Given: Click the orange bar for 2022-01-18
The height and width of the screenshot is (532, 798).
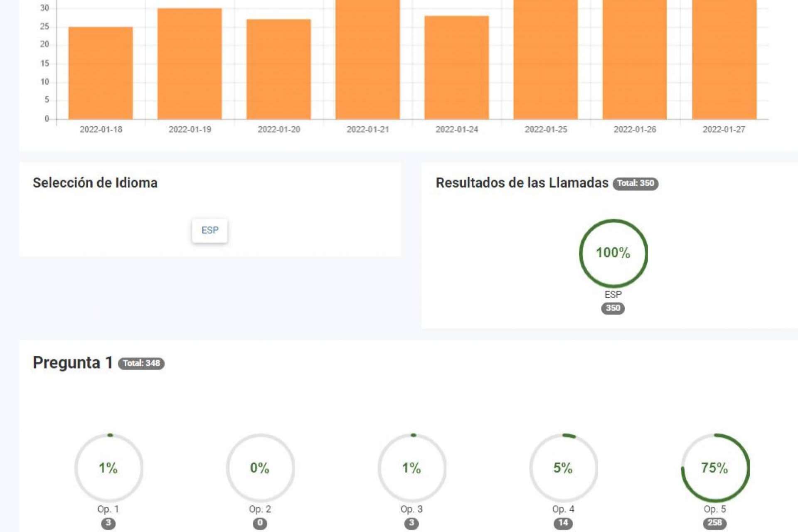Looking at the screenshot, I should (x=101, y=73).
